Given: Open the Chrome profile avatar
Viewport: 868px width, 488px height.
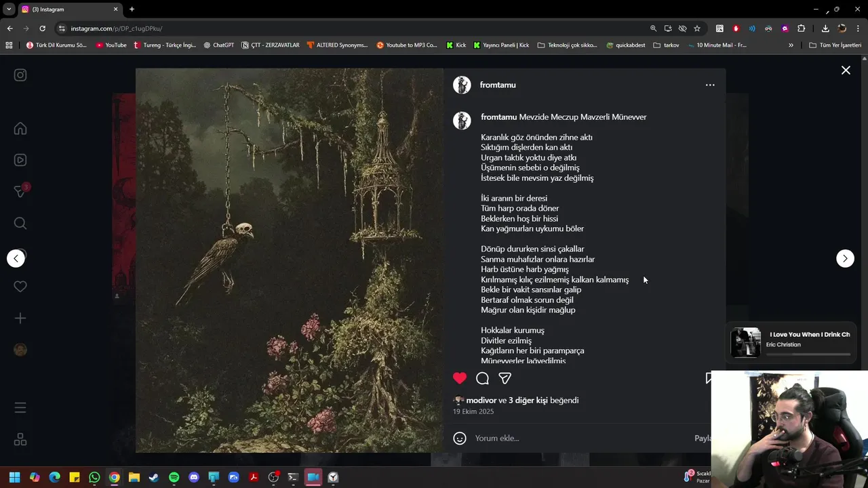Looking at the screenshot, I should pos(842,28).
